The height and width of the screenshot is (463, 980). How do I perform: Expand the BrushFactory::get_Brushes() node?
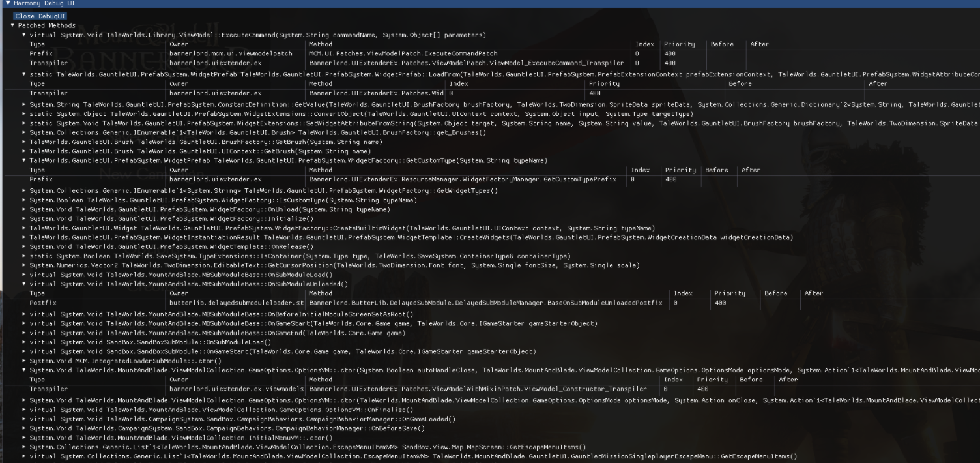point(24,133)
